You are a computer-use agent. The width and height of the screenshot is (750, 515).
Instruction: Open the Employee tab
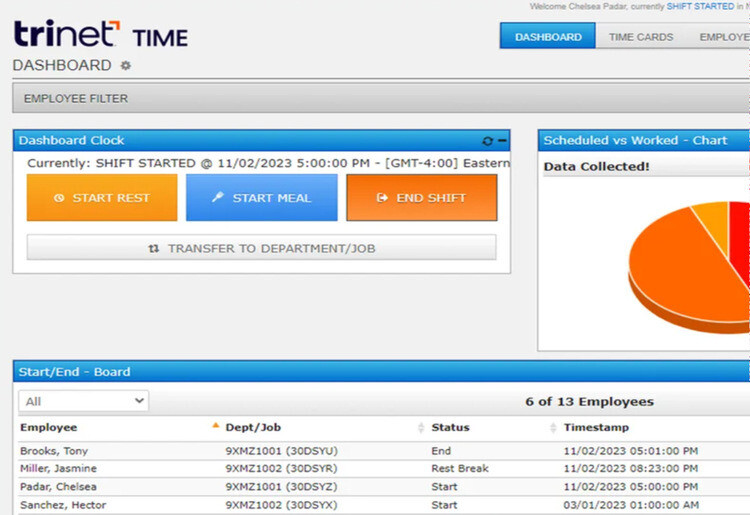722,37
